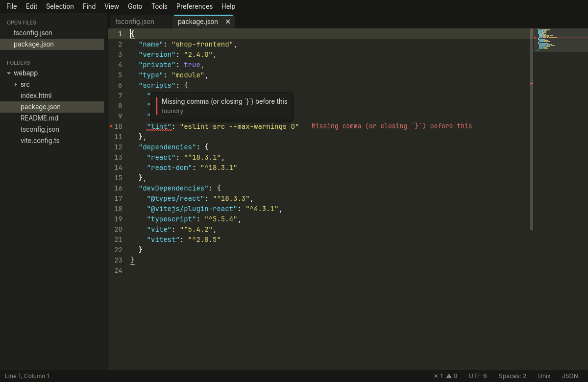Open vite.config.ts in the sidebar
This screenshot has width=588, height=382.
tap(52, 141)
